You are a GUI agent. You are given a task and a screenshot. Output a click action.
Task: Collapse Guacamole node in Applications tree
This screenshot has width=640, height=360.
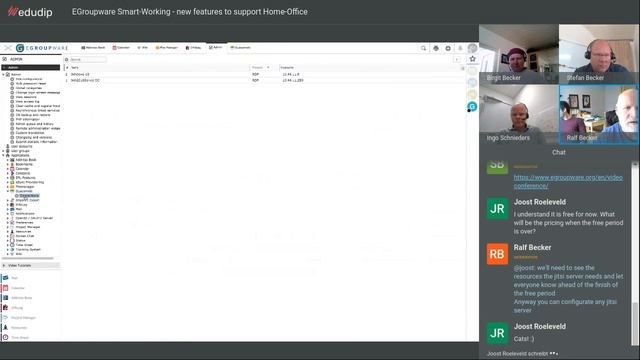click(x=8, y=191)
